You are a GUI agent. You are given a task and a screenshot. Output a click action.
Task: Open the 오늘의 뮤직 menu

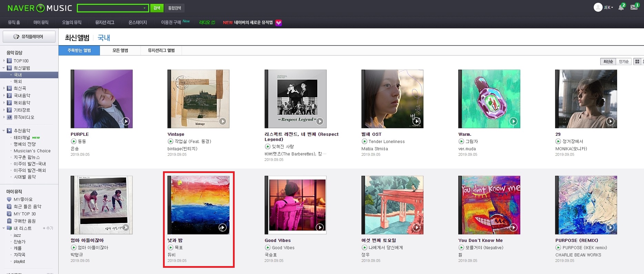(x=72, y=22)
